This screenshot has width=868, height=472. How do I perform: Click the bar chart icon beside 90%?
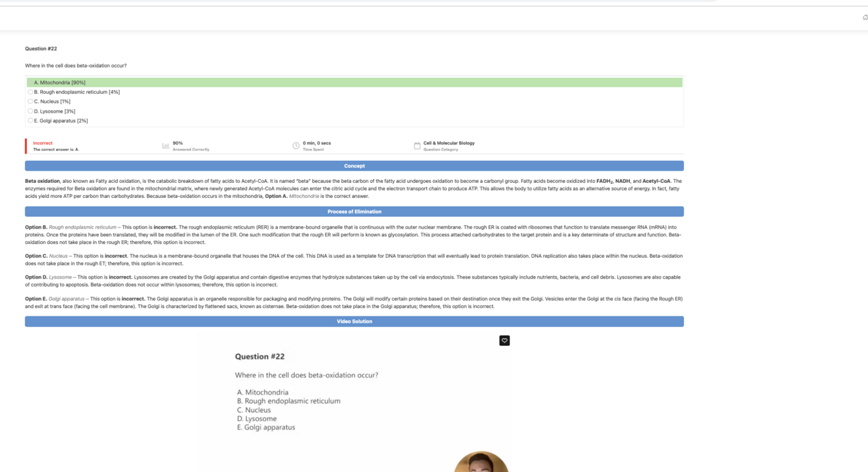[165, 146]
